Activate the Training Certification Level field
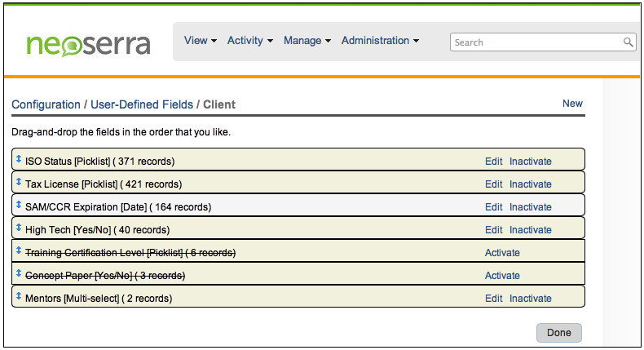This screenshot has width=644, height=350. (502, 253)
